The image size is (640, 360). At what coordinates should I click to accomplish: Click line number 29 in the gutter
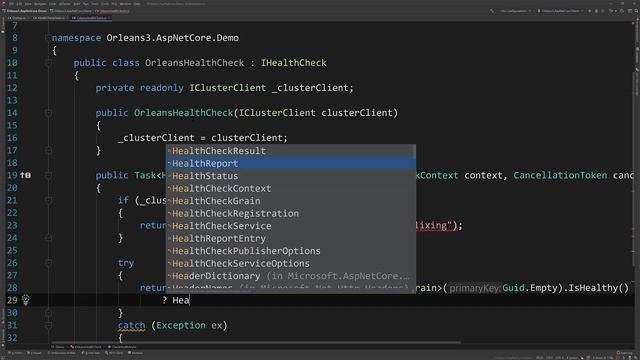coord(12,300)
